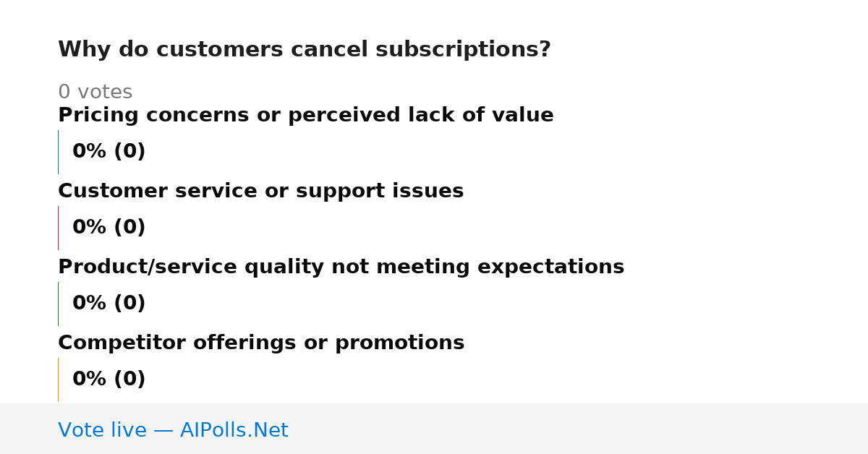Open the 'Vote live — AIPolls.Net' link

[173, 431]
